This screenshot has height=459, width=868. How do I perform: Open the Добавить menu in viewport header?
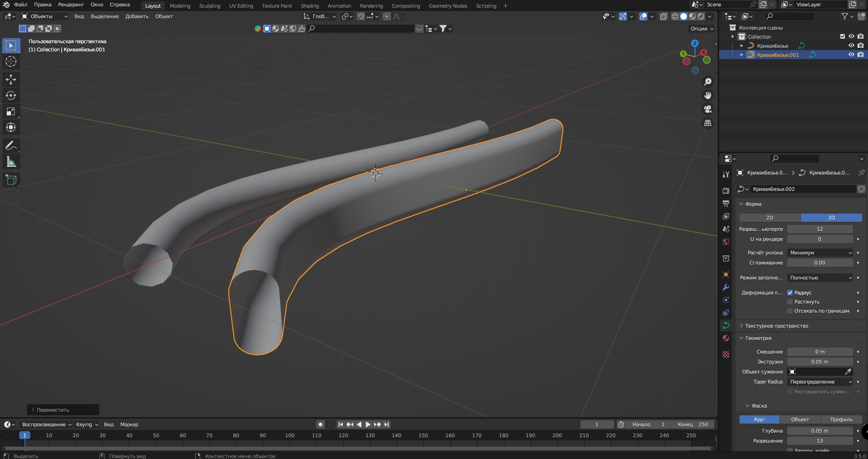point(137,16)
